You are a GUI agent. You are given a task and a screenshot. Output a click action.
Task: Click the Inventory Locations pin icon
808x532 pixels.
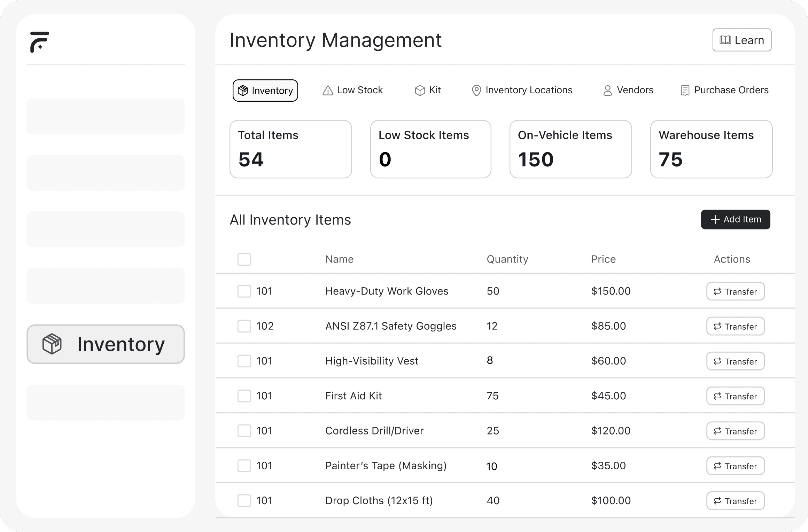tap(476, 91)
